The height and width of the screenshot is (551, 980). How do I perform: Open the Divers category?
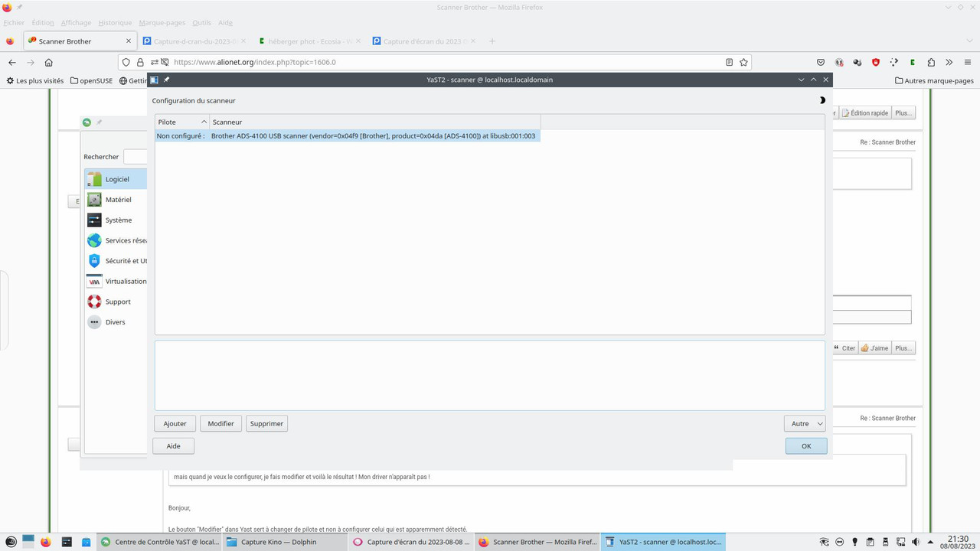(116, 322)
